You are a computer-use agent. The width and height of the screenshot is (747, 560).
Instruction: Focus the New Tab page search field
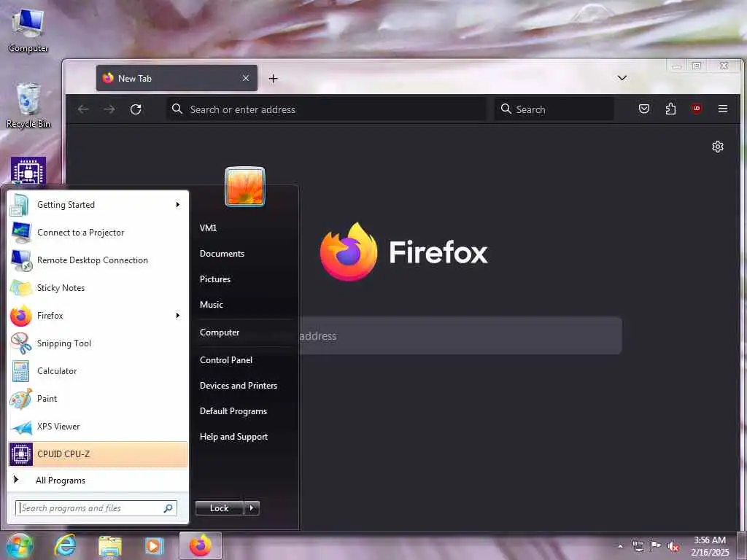(x=460, y=335)
